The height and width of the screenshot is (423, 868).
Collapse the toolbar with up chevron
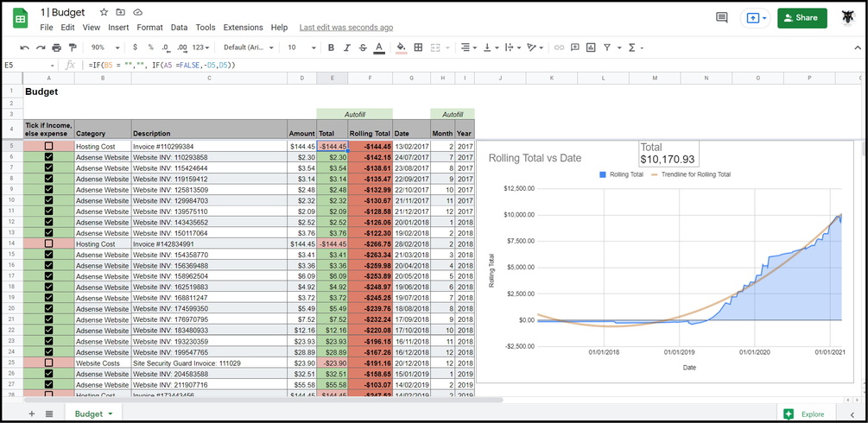coord(858,47)
